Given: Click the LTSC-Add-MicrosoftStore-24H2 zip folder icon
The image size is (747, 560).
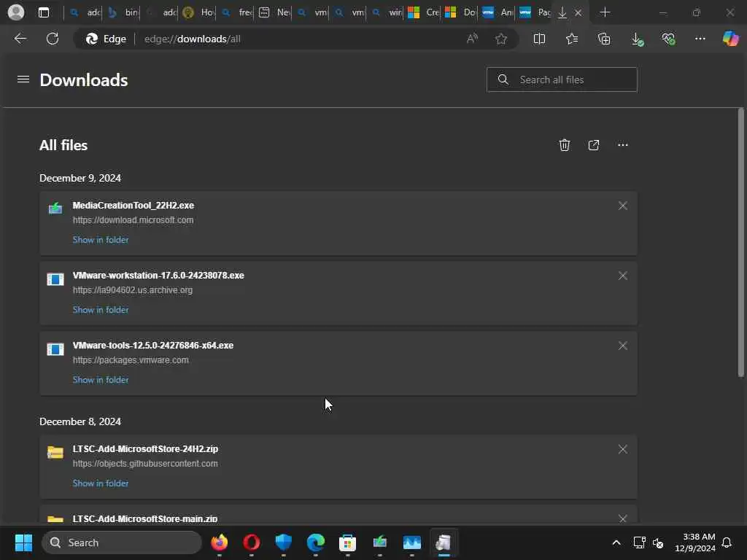Looking at the screenshot, I should [55, 451].
